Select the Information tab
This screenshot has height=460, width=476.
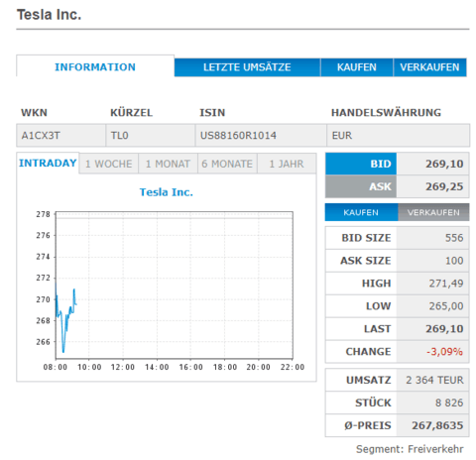pos(95,66)
